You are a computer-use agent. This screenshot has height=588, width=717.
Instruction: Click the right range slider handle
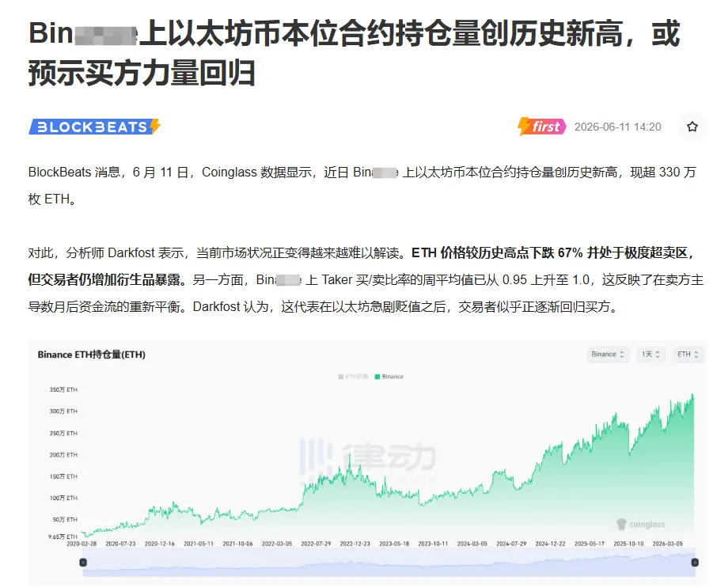695,563
